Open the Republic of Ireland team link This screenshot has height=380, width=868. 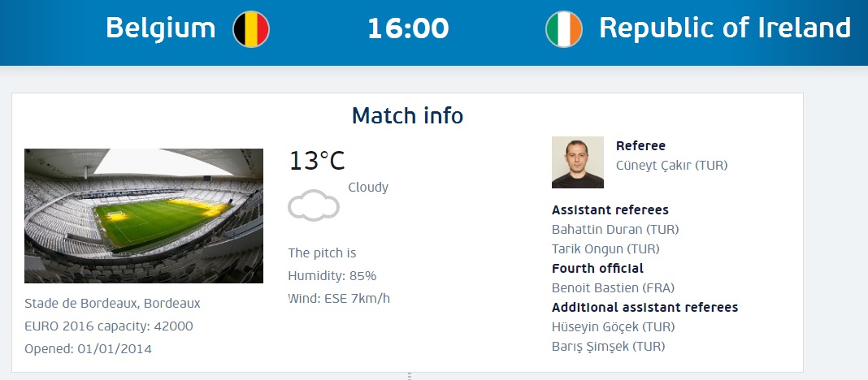(x=724, y=28)
